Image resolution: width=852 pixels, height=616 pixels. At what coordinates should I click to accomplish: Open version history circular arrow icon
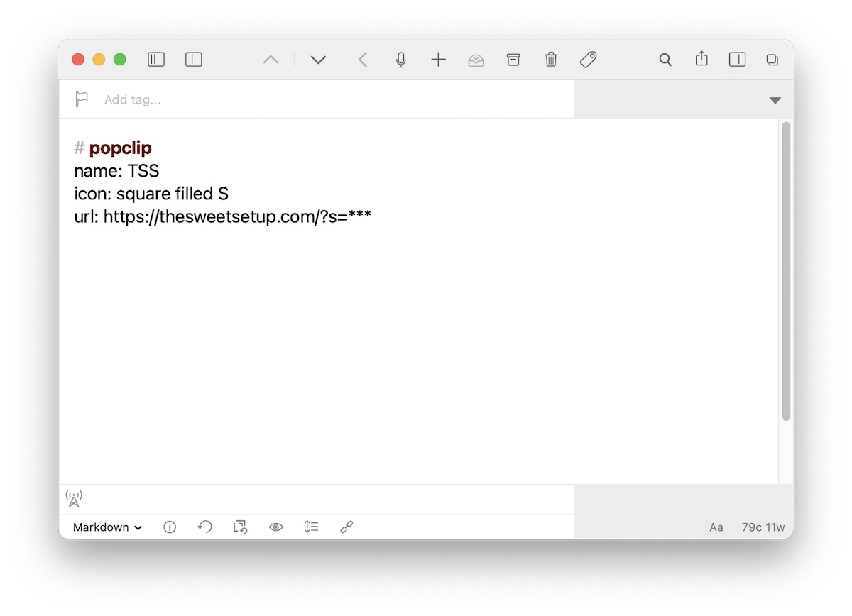click(x=204, y=527)
